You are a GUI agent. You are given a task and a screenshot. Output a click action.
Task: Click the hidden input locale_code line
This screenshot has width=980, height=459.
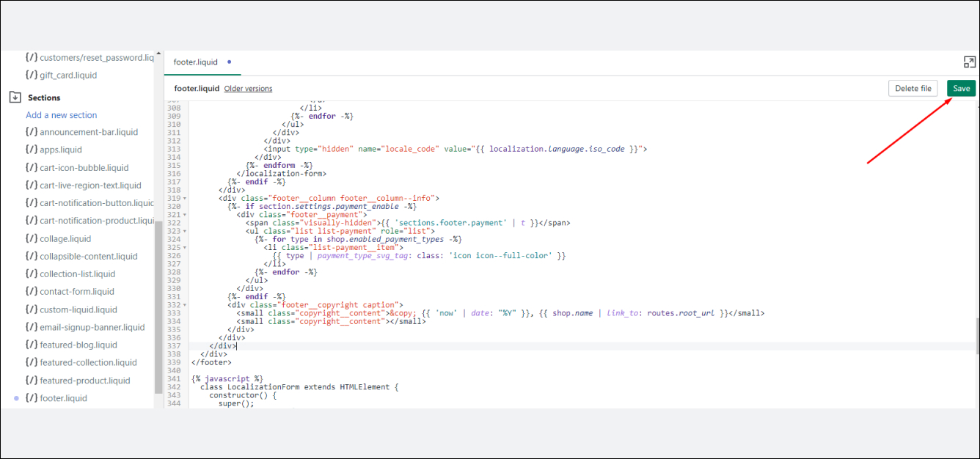tap(455, 149)
